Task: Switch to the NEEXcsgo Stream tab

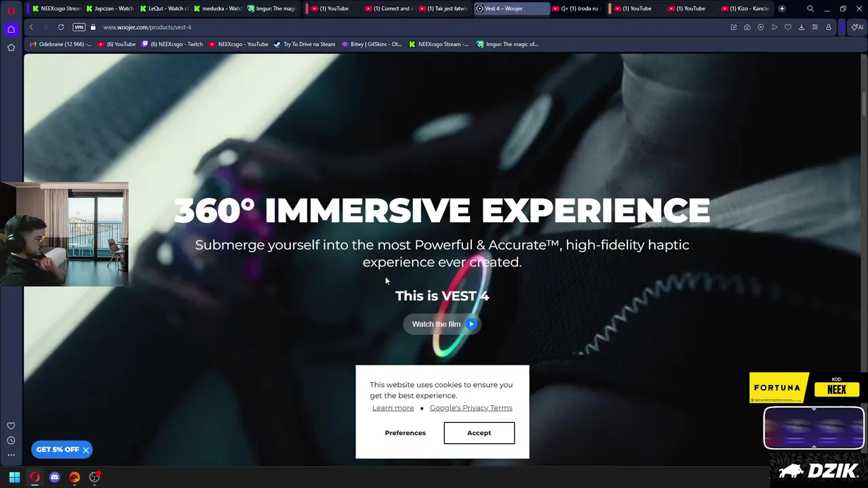Action: click(56, 9)
